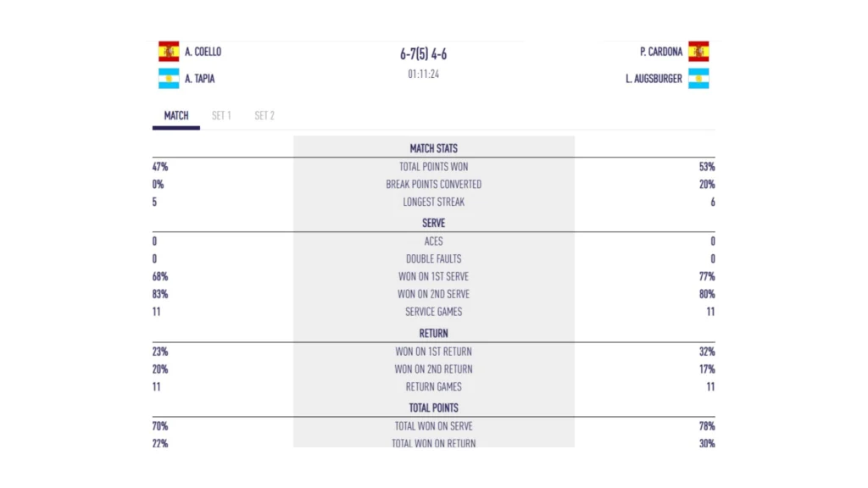
Task: Click the Spain flag beside P. Cardona
Action: [x=698, y=52]
